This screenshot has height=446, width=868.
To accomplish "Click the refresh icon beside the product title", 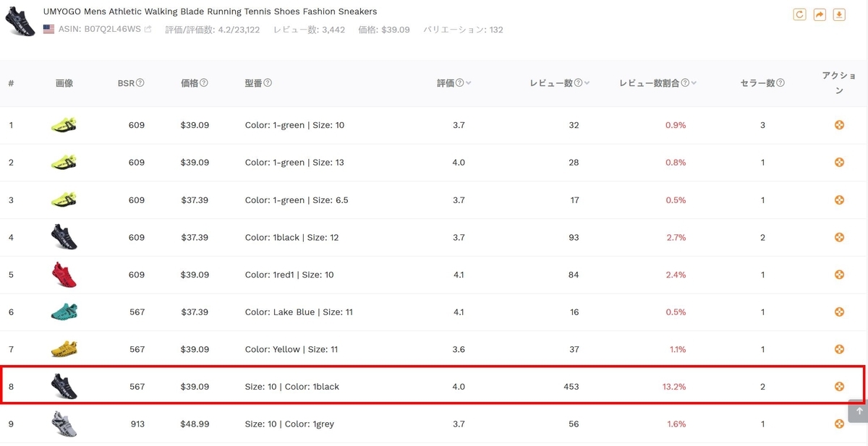I will coord(799,14).
